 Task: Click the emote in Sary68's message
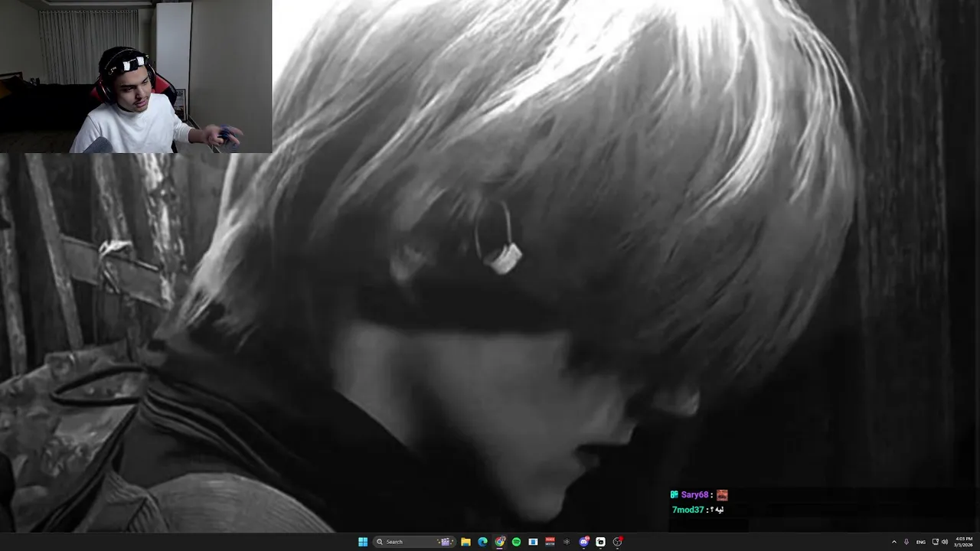pyautogui.click(x=722, y=495)
